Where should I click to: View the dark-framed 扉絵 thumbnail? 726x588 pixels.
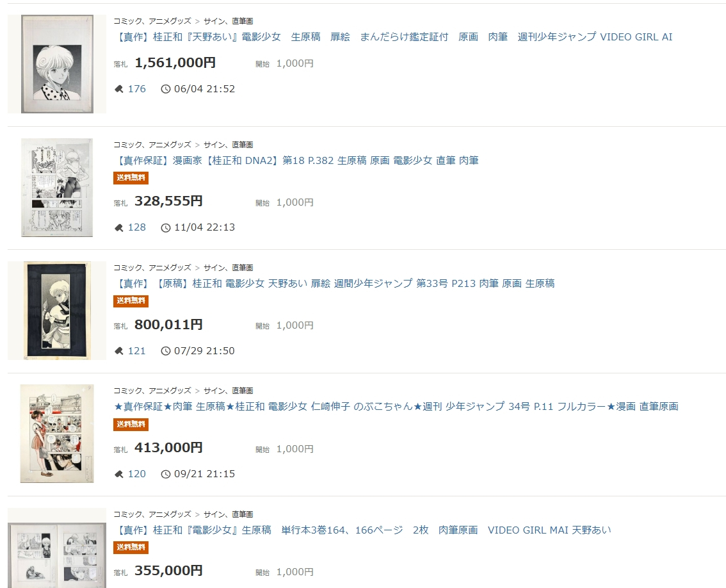[x=57, y=311]
